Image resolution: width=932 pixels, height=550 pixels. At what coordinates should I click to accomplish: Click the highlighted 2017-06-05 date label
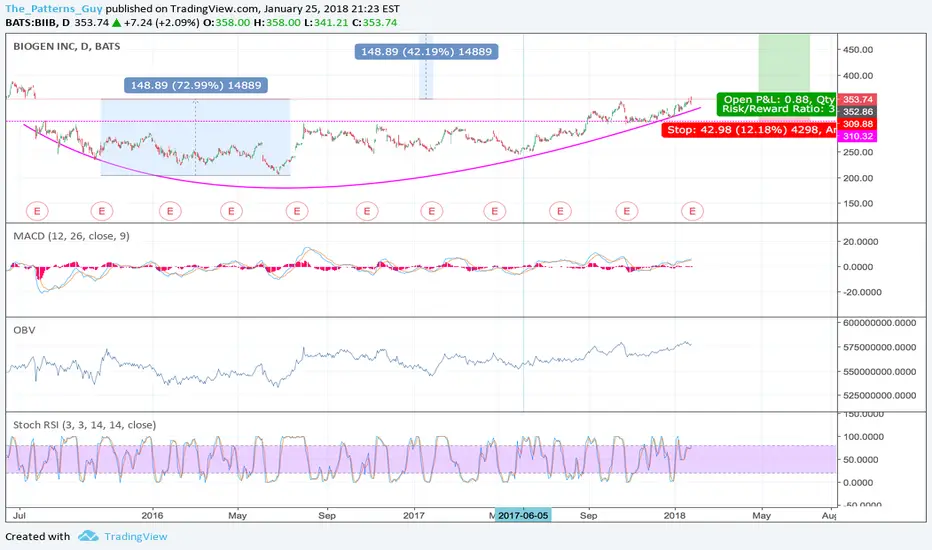(x=523, y=515)
